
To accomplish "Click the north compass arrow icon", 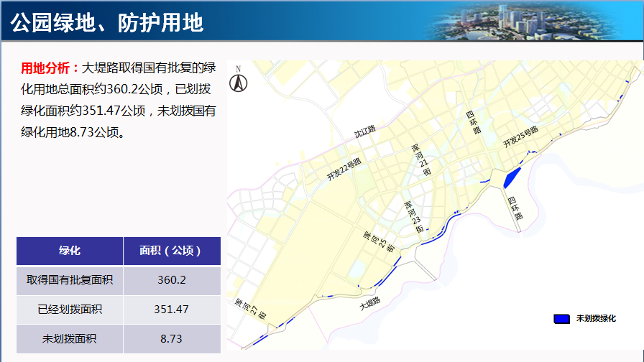I will coord(238,82).
